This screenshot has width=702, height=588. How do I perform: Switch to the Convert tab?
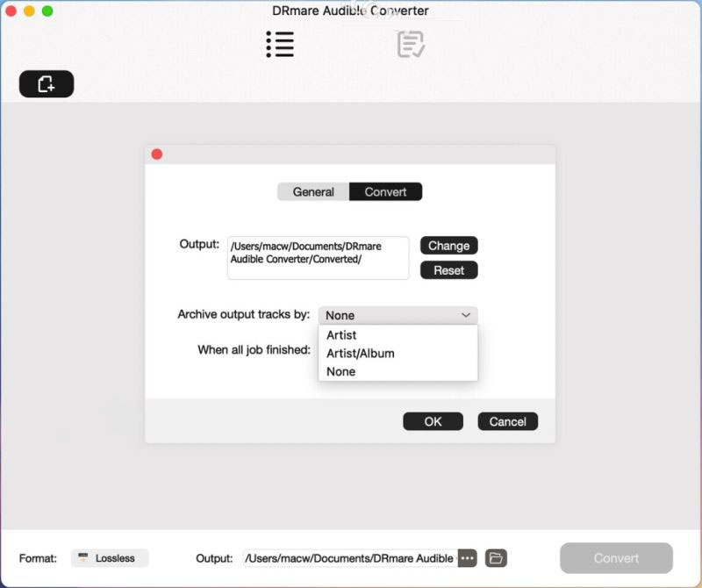385,191
